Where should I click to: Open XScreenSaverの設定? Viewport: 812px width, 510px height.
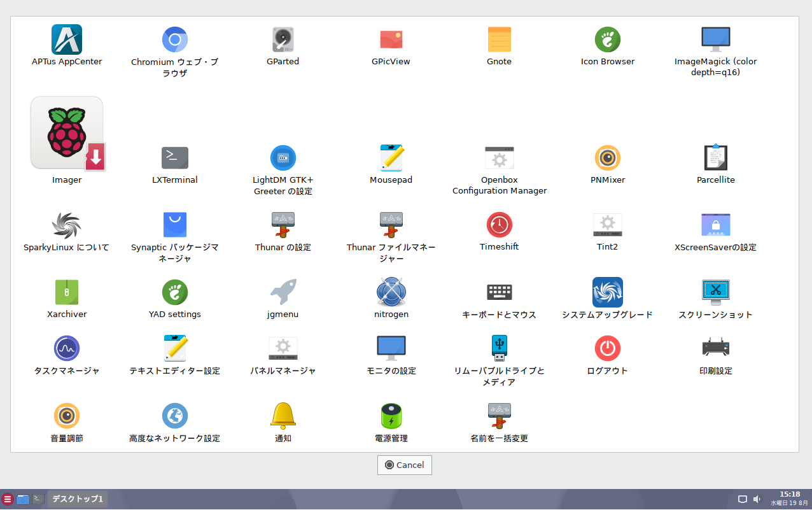[716, 225]
